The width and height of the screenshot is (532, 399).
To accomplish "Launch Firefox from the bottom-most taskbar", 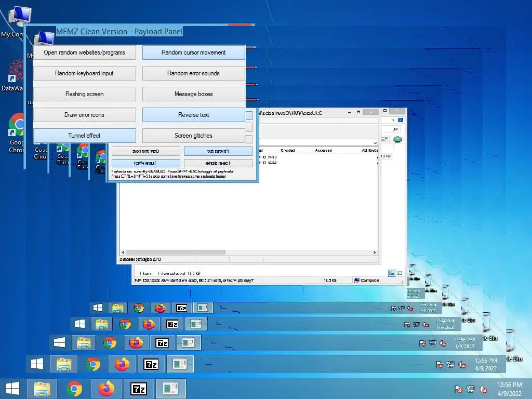I will click(107, 389).
